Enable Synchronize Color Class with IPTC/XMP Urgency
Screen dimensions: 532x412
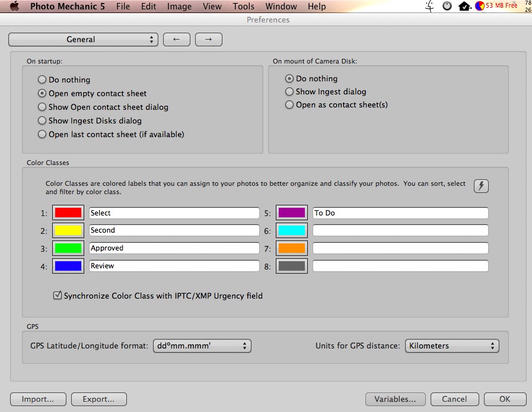pyautogui.click(x=58, y=296)
